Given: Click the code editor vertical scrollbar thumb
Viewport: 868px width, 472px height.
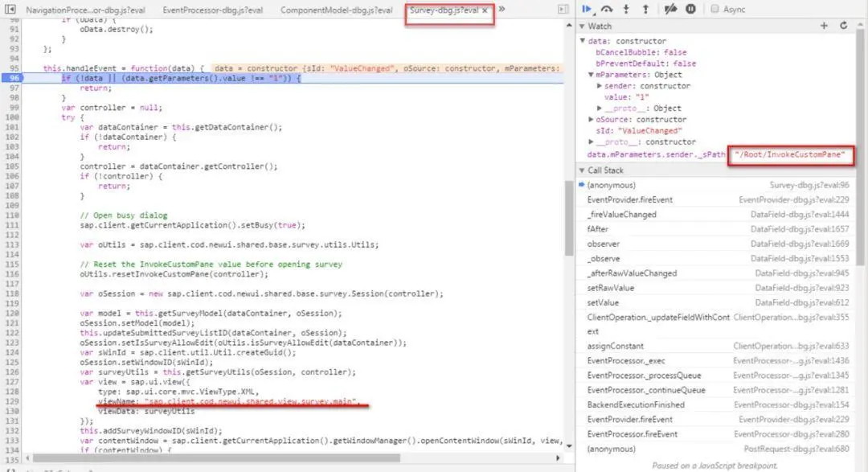Looking at the screenshot, I should click(569, 219).
